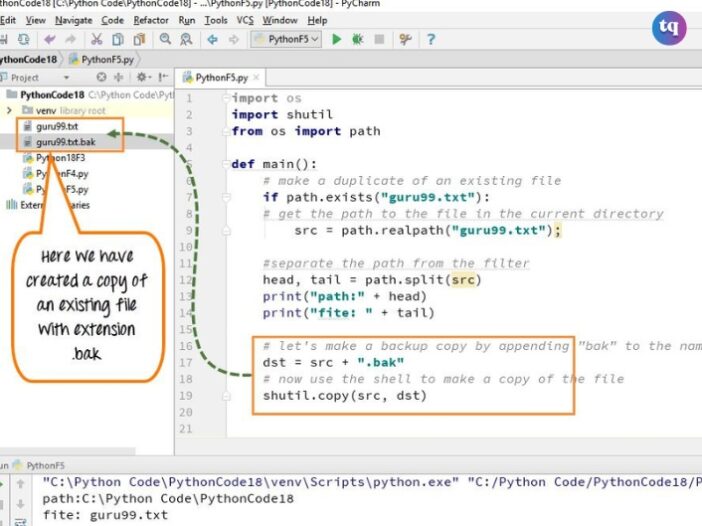Select PythonCode18 project root in tree
The image size is (702, 526).
pyautogui.click(x=52, y=94)
